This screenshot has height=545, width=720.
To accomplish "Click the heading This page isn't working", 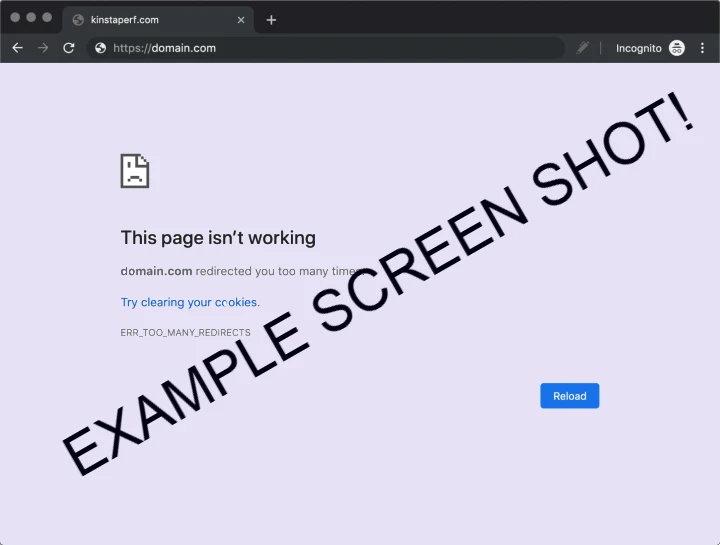I will point(218,238).
